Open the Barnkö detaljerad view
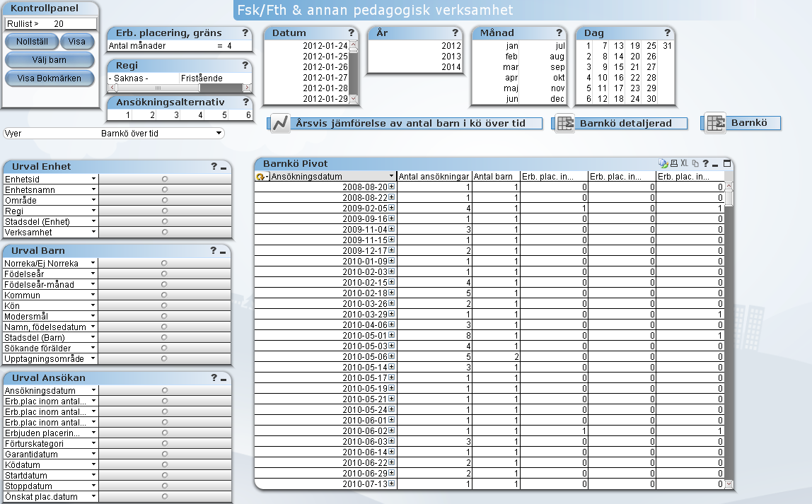The height and width of the screenshot is (504, 812). point(625,123)
